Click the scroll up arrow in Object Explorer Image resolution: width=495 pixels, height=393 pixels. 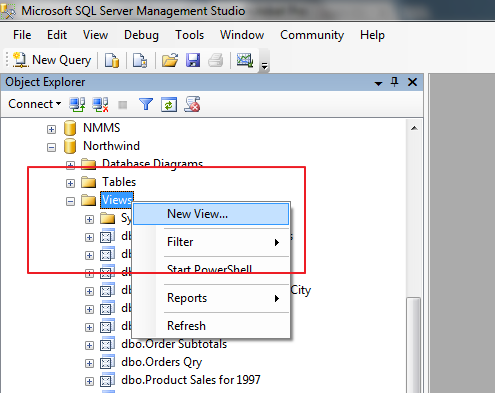pos(414,128)
